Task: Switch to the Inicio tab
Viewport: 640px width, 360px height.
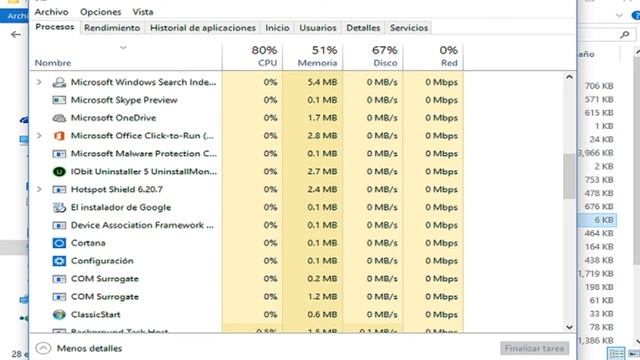Action: (277, 28)
